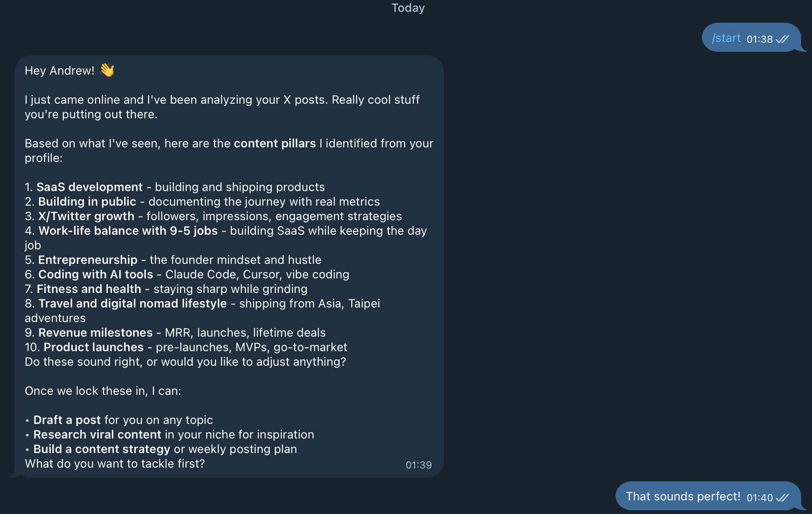Click the 'Fitness and health' pillar text
Image resolution: width=812 pixels, height=514 pixels.
89,289
